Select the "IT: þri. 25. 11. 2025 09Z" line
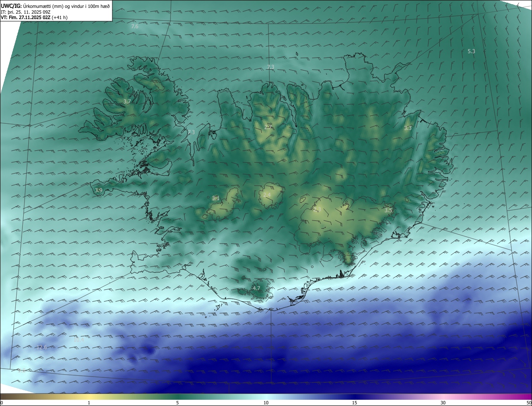 (26, 12)
